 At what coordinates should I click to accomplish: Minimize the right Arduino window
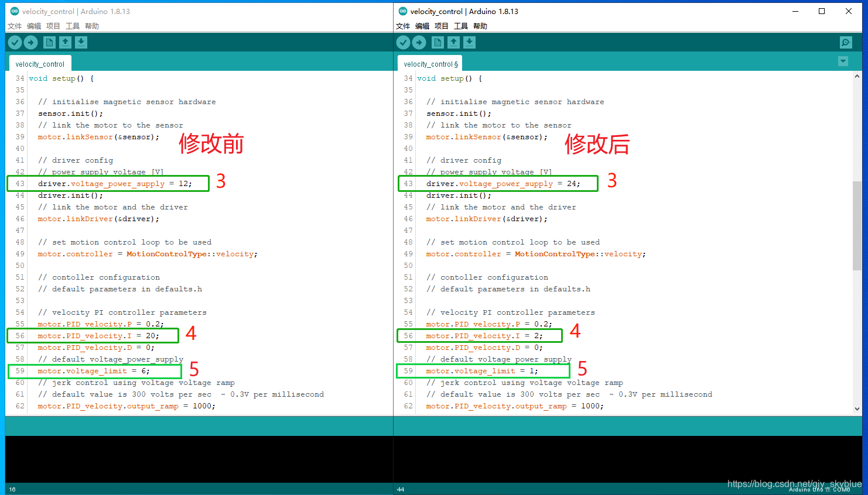[x=795, y=11]
